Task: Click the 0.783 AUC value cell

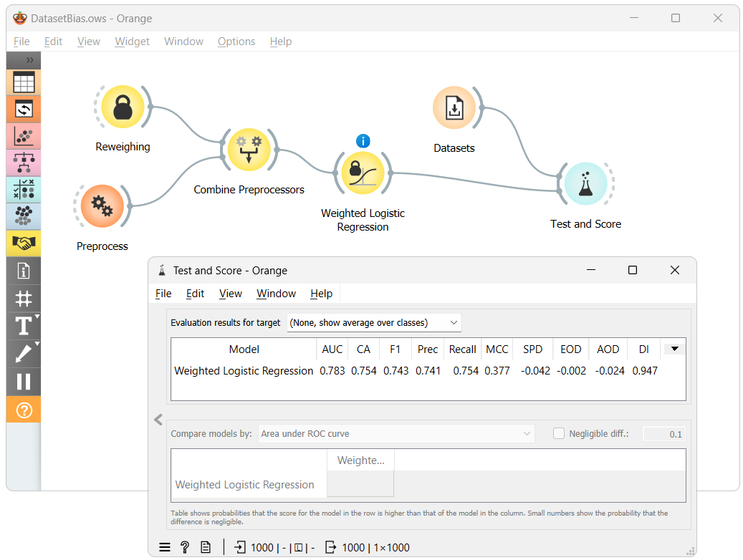Action: (332, 371)
